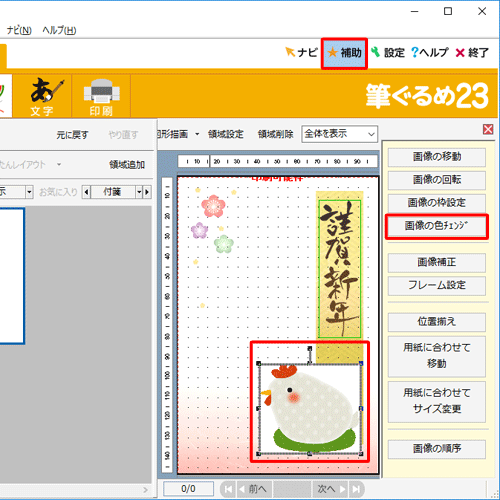Open the 全体を表示 zoom combo box
The height and width of the screenshot is (500, 500).
pyautogui.click(x=340, y=134)
